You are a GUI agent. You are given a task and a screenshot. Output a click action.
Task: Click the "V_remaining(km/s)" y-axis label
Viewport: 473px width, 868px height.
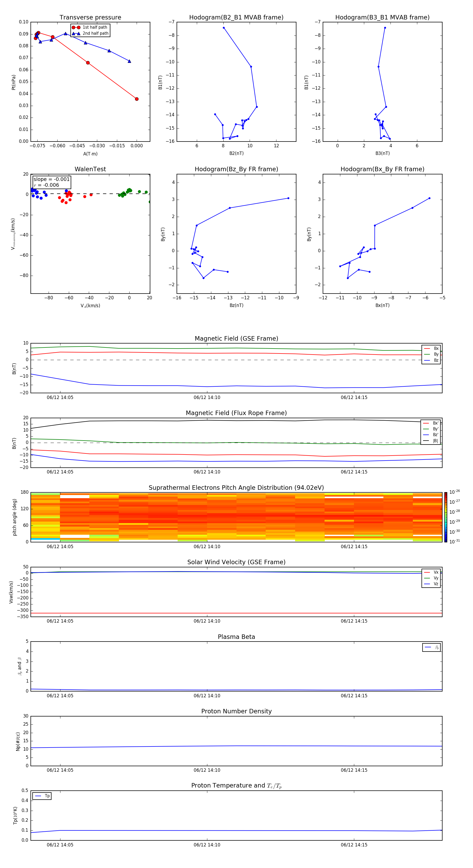(x=13, y=234)
